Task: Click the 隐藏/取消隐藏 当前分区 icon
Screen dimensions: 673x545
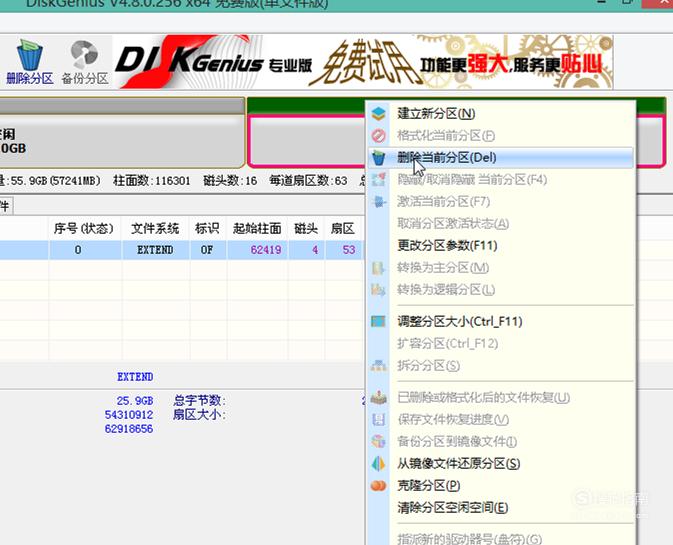Action: click(x=379, y=179)
